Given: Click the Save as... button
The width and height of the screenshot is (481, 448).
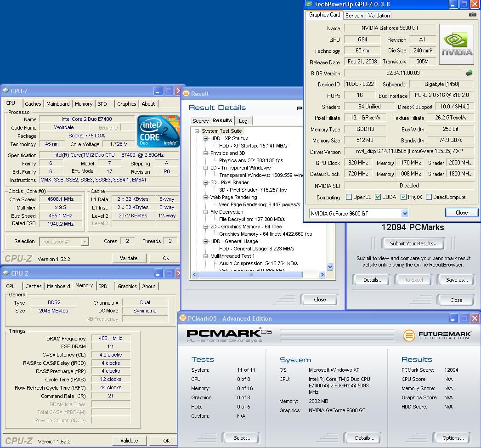Looking at the screenshot, I should click(x=457, y=279).
